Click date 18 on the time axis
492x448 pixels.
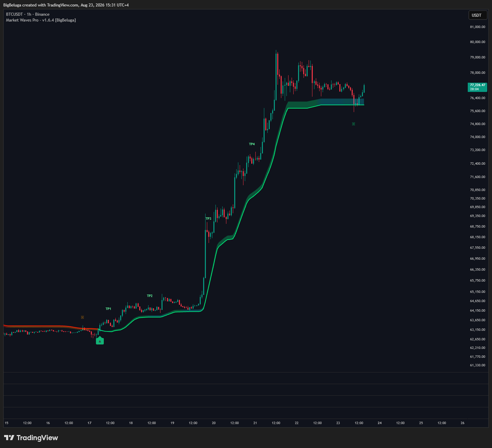tap(131, 423)
